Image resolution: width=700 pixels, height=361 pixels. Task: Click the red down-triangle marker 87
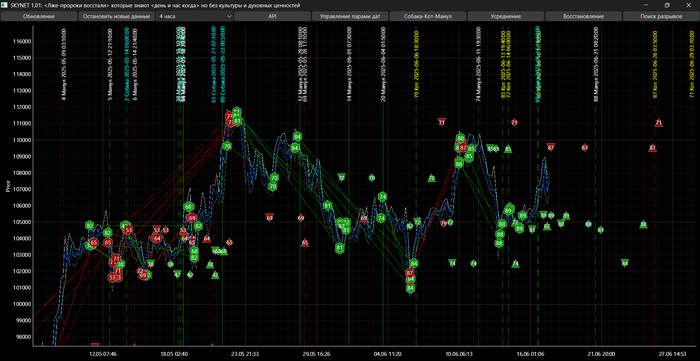coord(550,147)
